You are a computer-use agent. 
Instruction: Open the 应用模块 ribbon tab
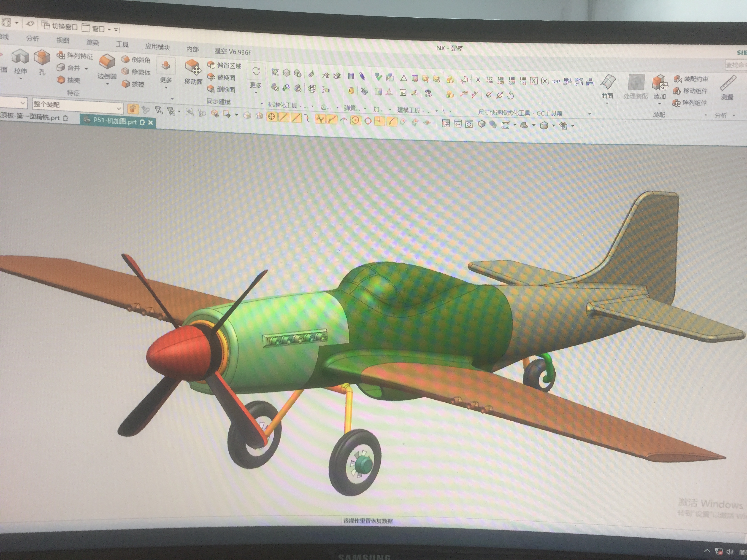pyautogui.click(x=157, y=47)
